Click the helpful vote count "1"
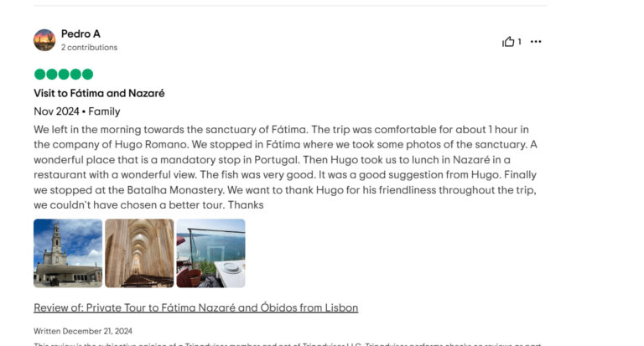Screen dimensions: 644x346 (x=519, y=42)
